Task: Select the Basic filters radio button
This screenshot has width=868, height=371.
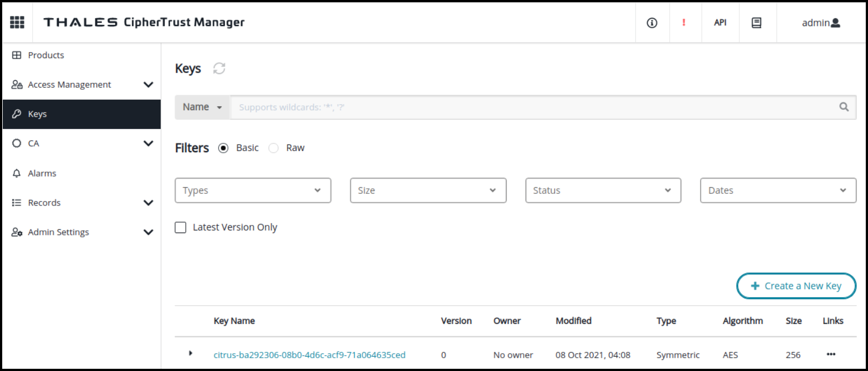Action: point(223,148)
